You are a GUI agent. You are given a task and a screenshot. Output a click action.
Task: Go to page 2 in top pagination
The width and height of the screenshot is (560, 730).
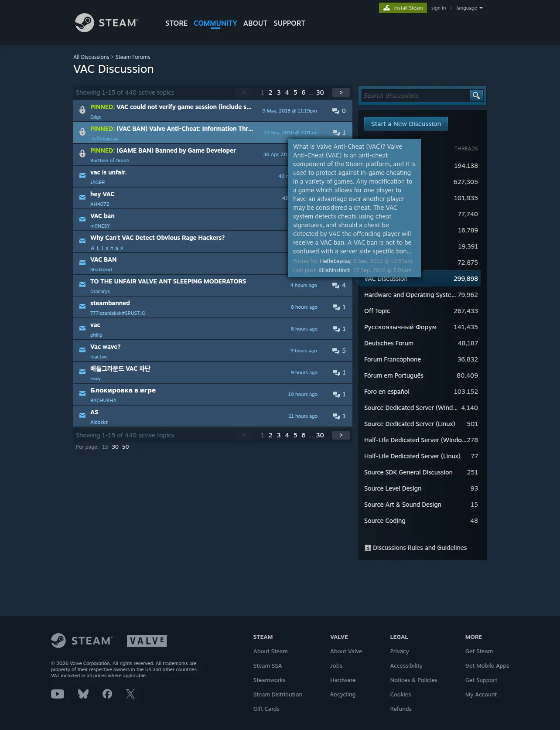270,92
